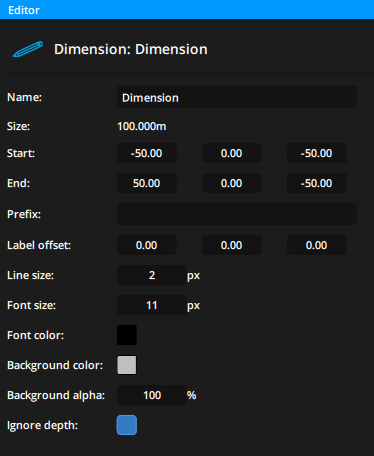This screenshot has width=374, height=456.
Task: Click the 'Name:' label
Action: pyautogui.click(x=24, y=97)
